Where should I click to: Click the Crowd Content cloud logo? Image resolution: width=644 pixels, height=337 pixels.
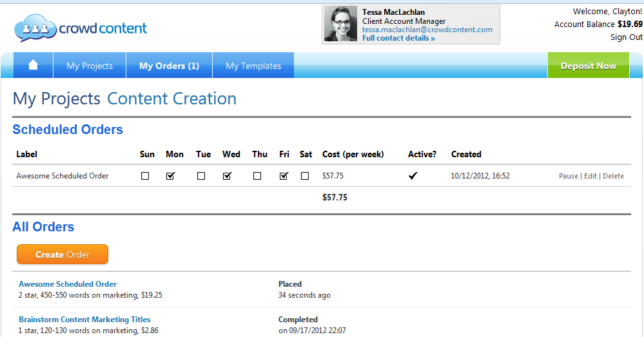[x=81, y=28]
